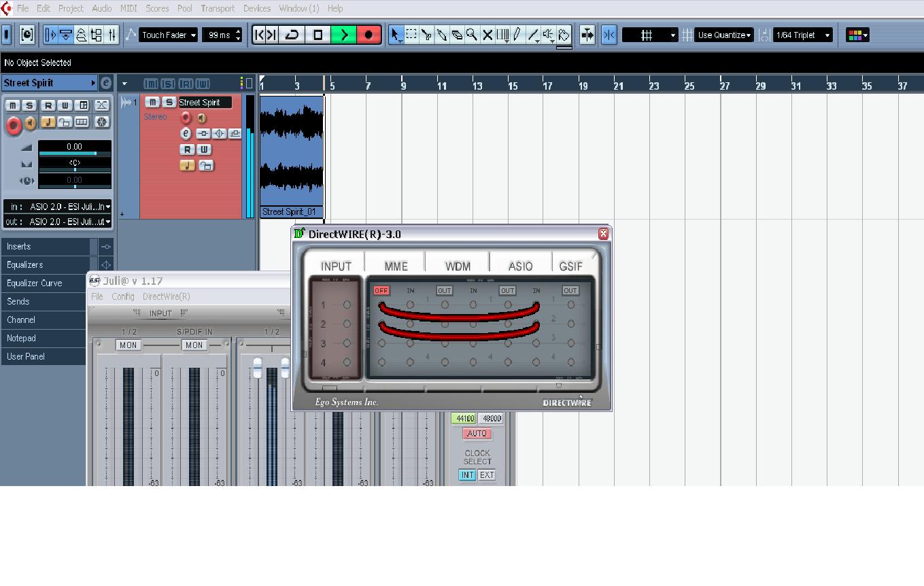Image resolution: width=924 pixels, height=586 pixels.
Task: Open the File menu in Cubase
Action: [22, 8]
